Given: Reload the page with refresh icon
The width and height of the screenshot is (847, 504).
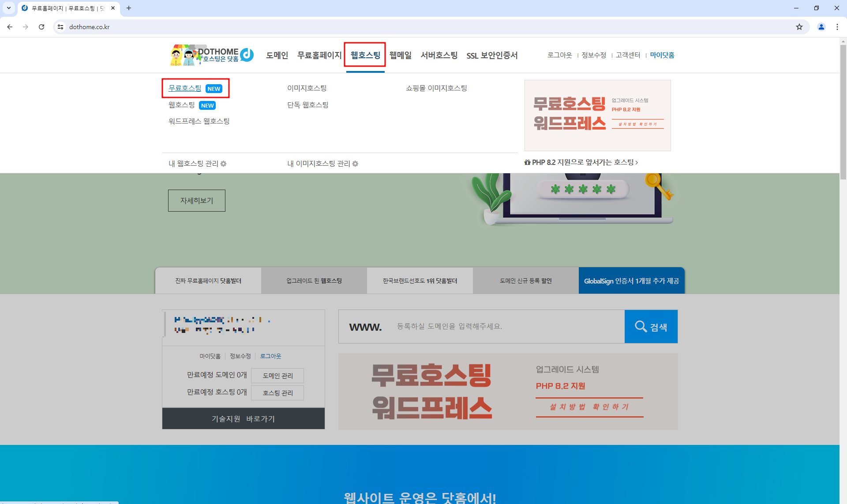Looking at the screenshot, I should tap(41, 27).
